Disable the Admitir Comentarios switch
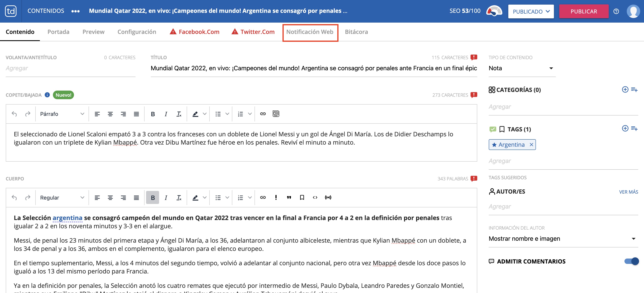Image resolution: width=644 pixels, height=293 pixels. pos(631,261)
